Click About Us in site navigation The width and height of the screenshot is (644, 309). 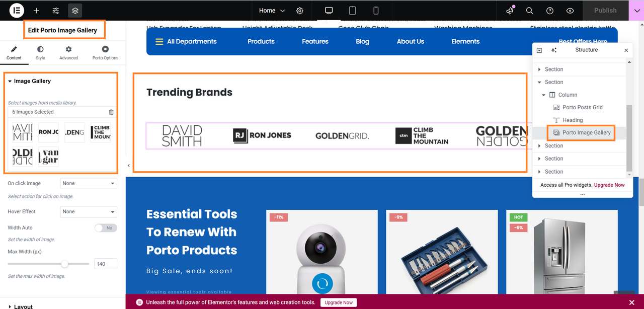click(411, 42)
